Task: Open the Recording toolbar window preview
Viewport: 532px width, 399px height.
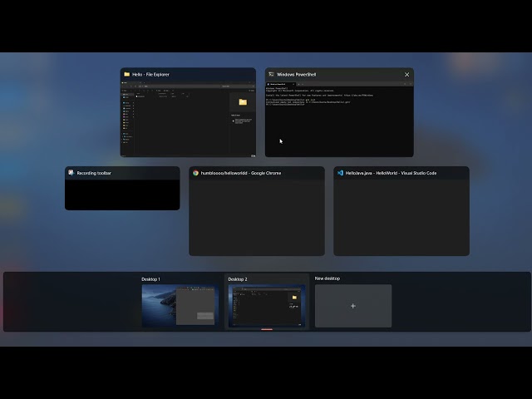Action: click(x=122, y=195)
